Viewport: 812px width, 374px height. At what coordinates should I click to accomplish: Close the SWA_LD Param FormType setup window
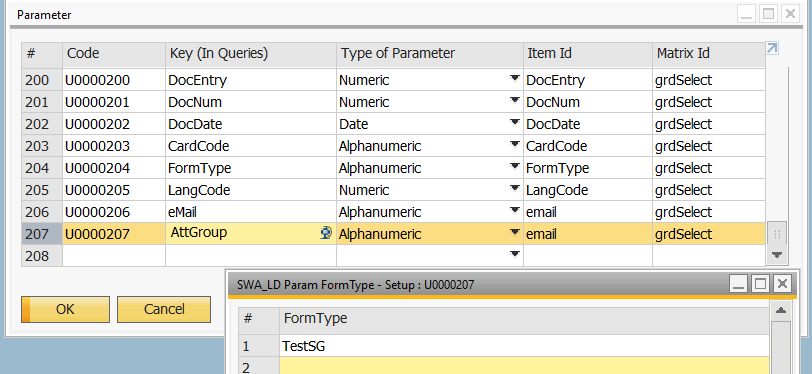[782, 284]
